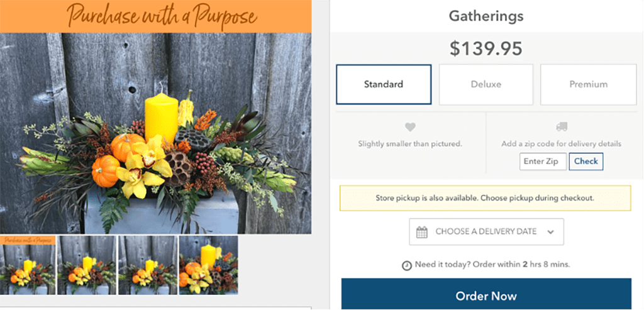Screen dimensions: 644x310
Task: Click the Order Now button
Action: [486, 296]
